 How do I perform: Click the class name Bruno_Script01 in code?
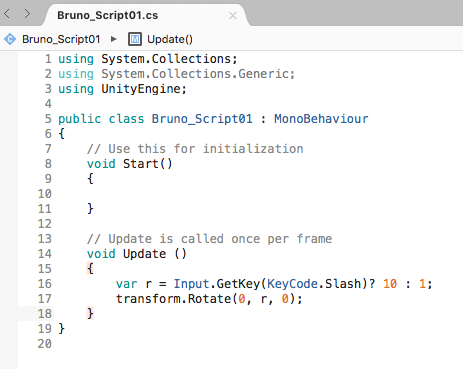click(202, 119)
